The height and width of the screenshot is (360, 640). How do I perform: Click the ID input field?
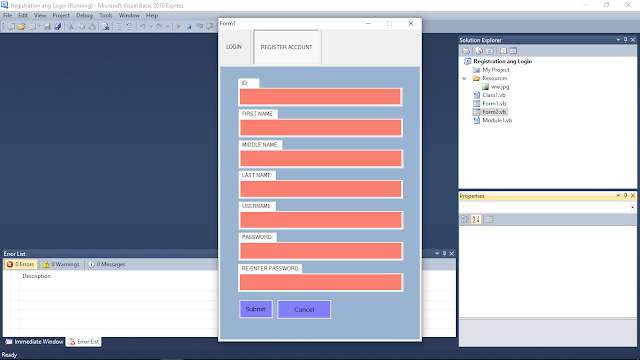(320, 97)
